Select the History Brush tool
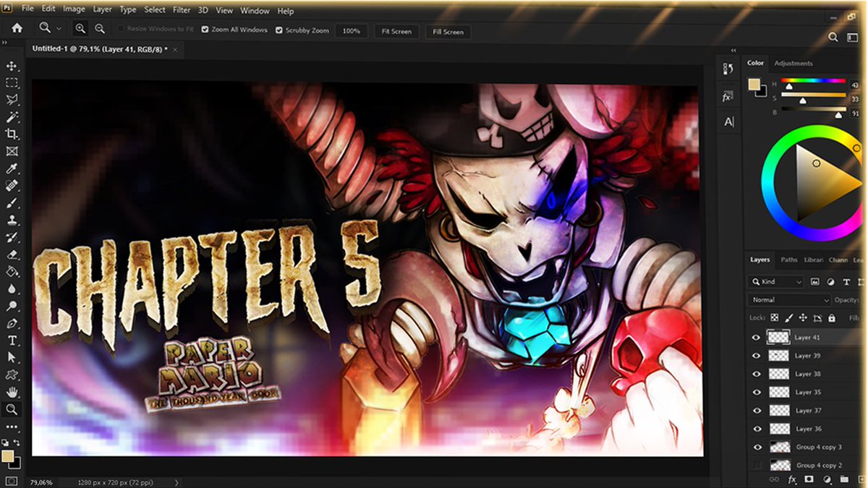Screen dimensions: 868x488 (x=12, y=237)
